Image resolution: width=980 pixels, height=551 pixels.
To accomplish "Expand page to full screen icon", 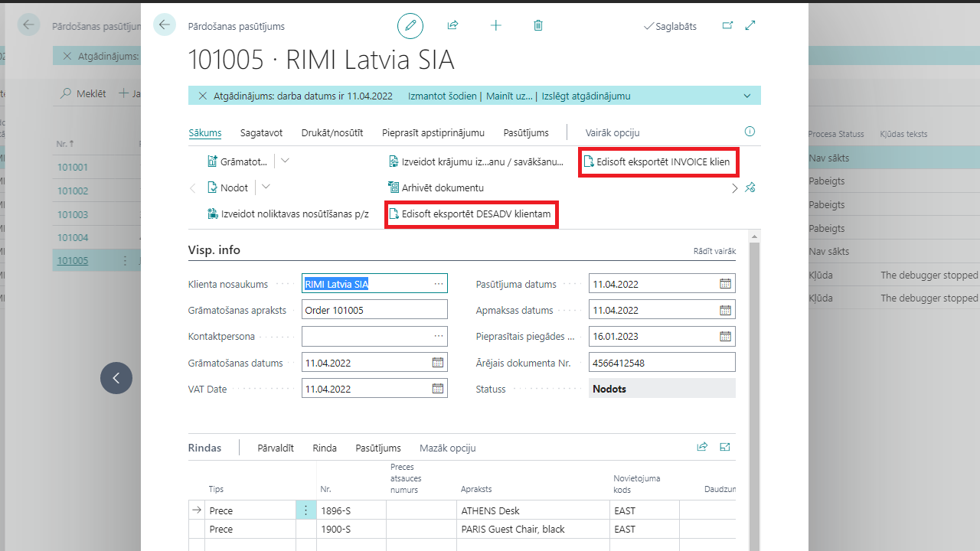I will click(x=750, y=25).
